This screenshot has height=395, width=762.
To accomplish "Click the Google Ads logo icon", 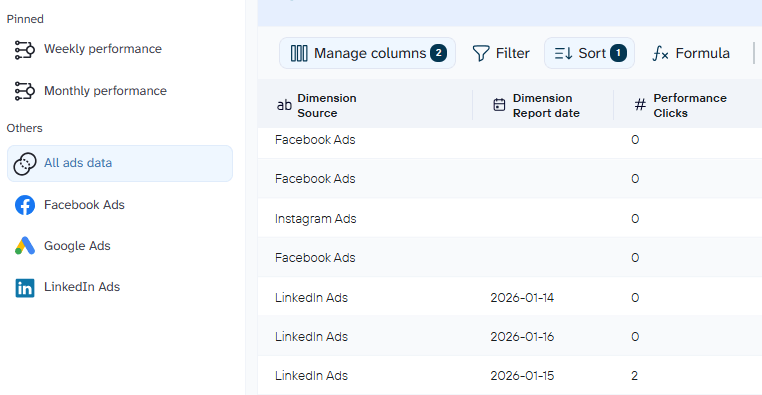I will (x=25, y=246).
